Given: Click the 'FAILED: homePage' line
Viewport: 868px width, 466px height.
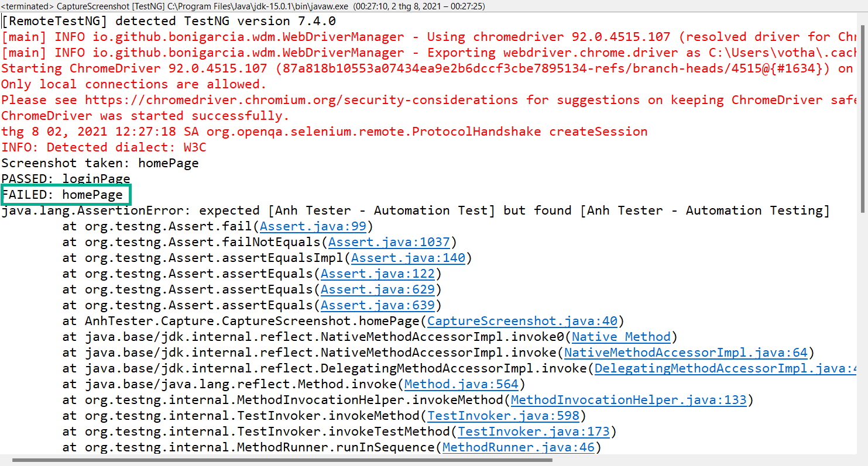Looking at the screenshot, I should (x=62, y=195).
